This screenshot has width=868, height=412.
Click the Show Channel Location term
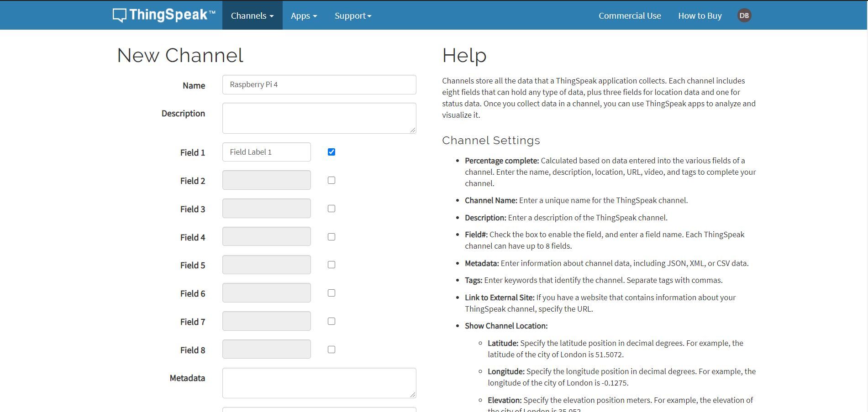pyautogui.click(x=506, y=326)
